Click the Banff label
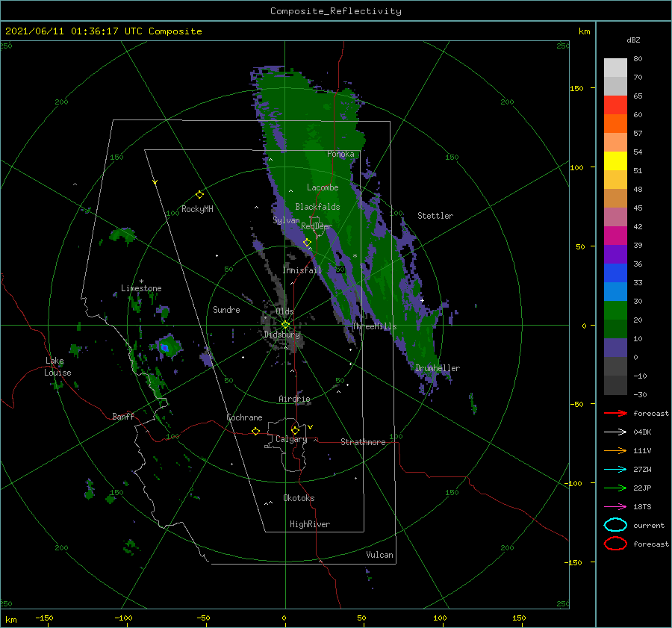 pos(123,416)
